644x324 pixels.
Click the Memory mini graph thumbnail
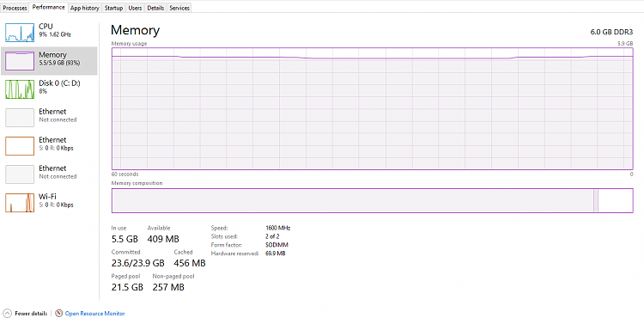20,61
